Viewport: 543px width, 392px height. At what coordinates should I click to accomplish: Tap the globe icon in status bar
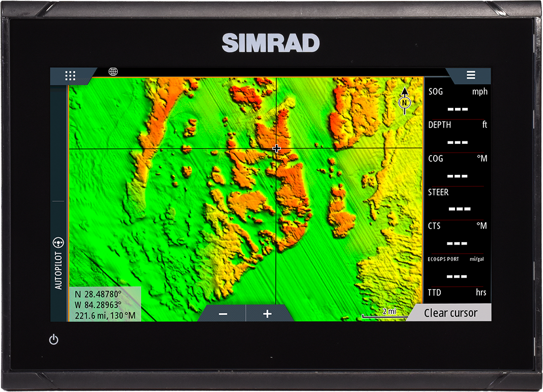(x=113, y=72)
